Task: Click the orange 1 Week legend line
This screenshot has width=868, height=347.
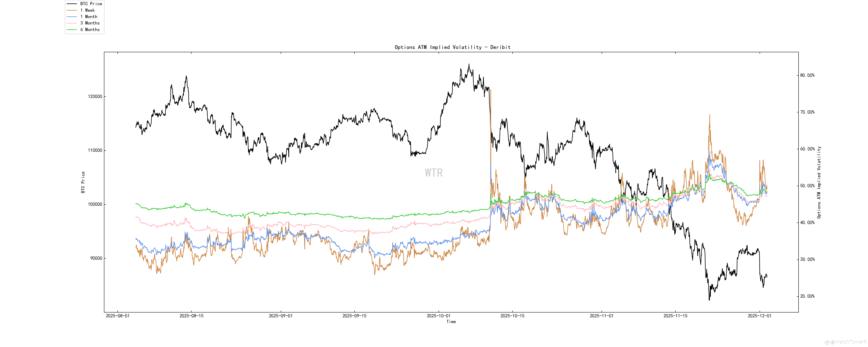Action: tap(72, 10)
